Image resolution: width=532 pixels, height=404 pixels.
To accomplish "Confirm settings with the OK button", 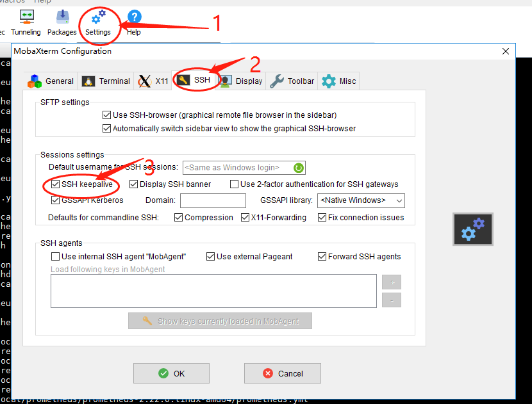I will coord(171,373).
